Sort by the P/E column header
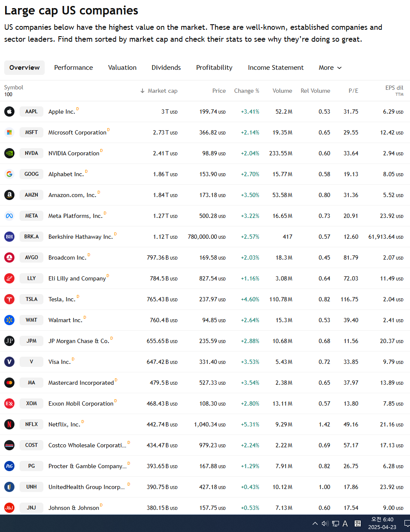The image size is (410, 532). (353, 91)
